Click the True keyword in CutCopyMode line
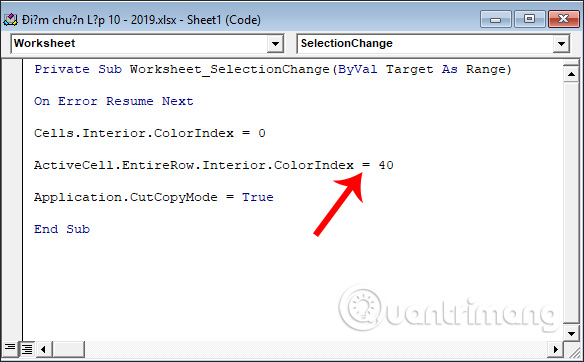 tap(258, 197)
